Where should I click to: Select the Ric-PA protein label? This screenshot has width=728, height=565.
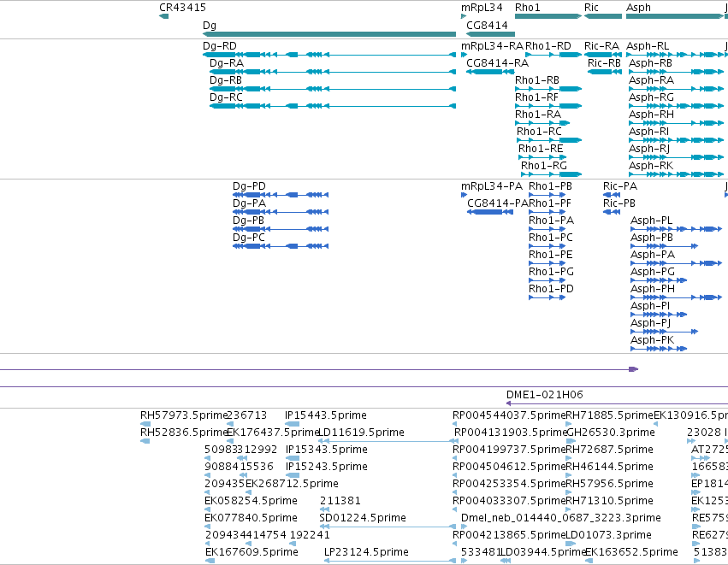(620, 186)
